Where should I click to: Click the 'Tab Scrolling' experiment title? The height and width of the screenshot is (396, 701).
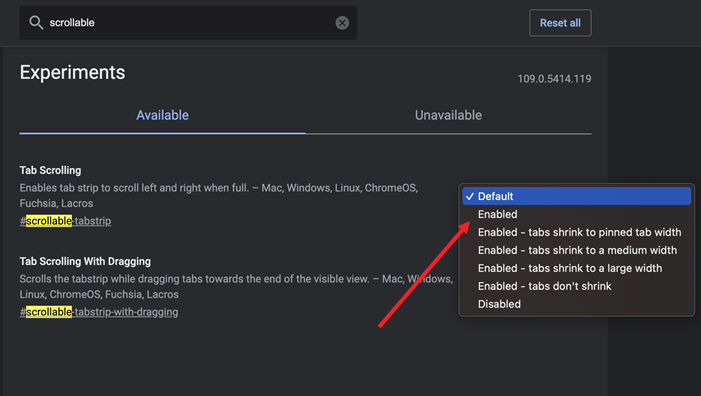(51, 170)
